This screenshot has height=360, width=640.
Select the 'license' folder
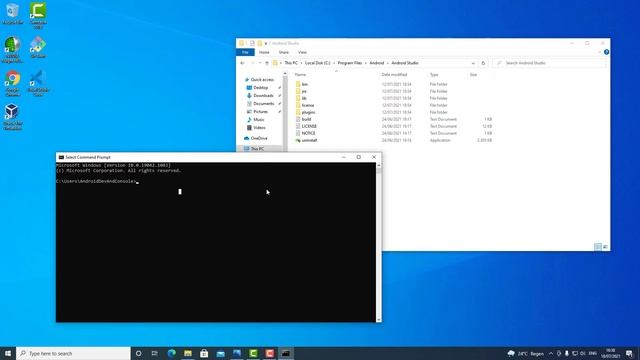point(308,105)
